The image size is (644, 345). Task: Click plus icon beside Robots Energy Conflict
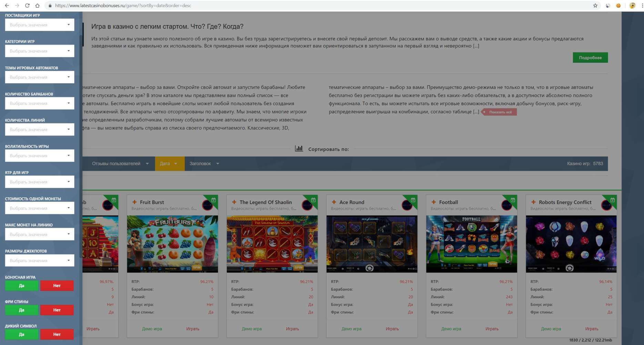point(533,202)
